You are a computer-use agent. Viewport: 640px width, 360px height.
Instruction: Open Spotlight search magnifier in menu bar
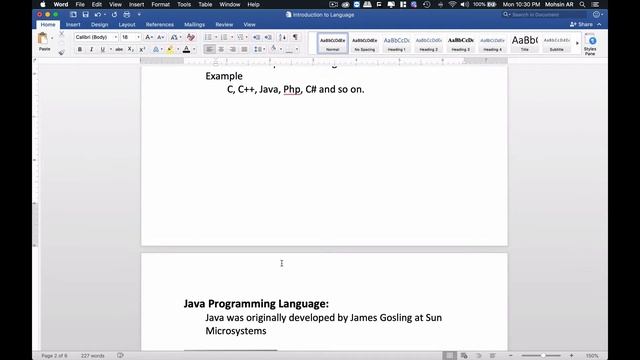[582, 4]
